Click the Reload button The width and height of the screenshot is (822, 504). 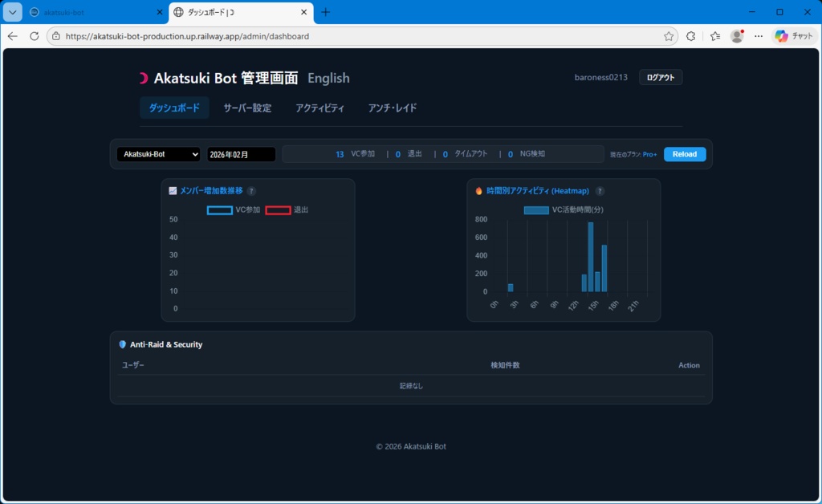[684, 154]
